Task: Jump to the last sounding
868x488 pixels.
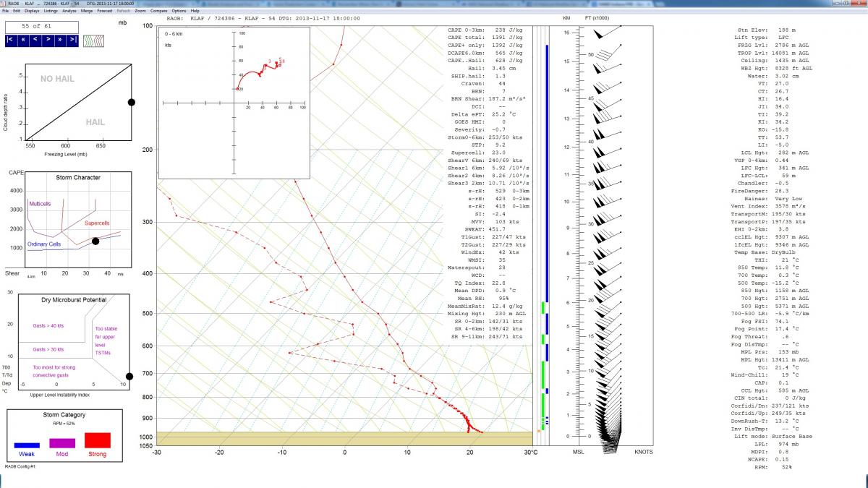Action: tap(72, 40)
